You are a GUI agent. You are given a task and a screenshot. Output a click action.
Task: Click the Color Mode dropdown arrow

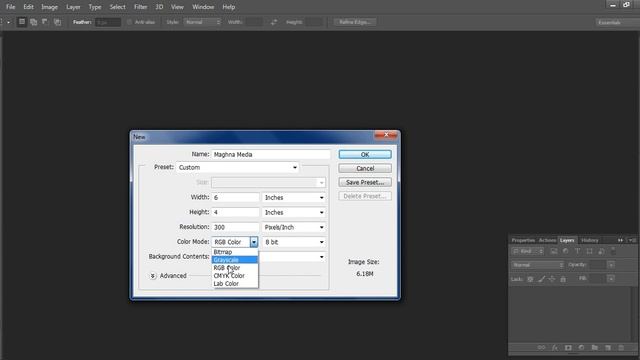coord(254,242)
